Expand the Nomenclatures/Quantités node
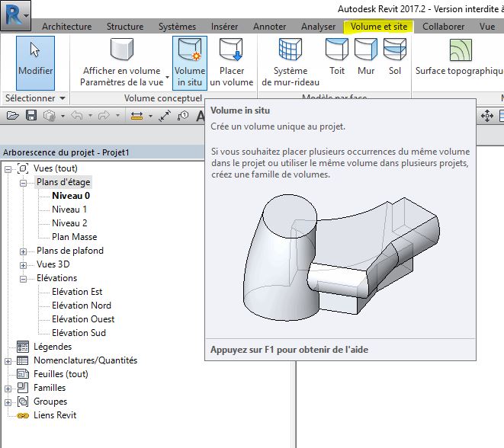 click(x=8, y=361)
